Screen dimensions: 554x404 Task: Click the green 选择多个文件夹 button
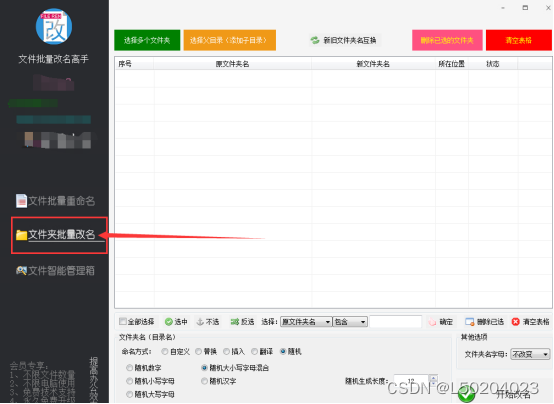point(147,40)
